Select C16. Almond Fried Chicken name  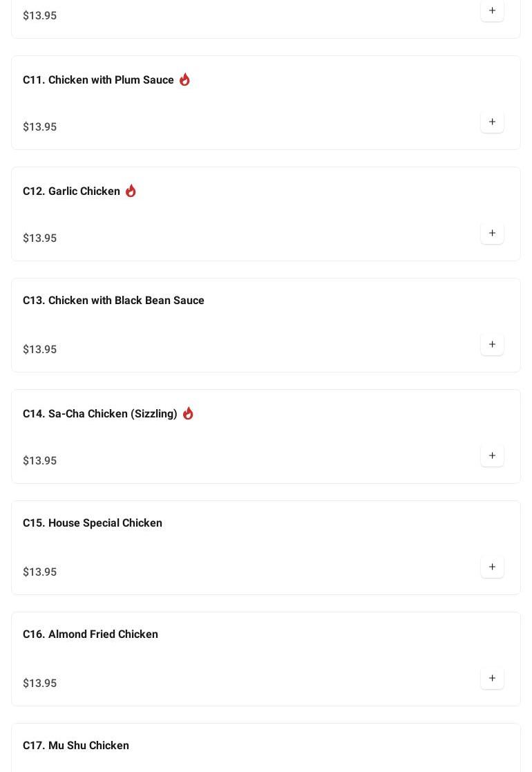tap(91, 634)
